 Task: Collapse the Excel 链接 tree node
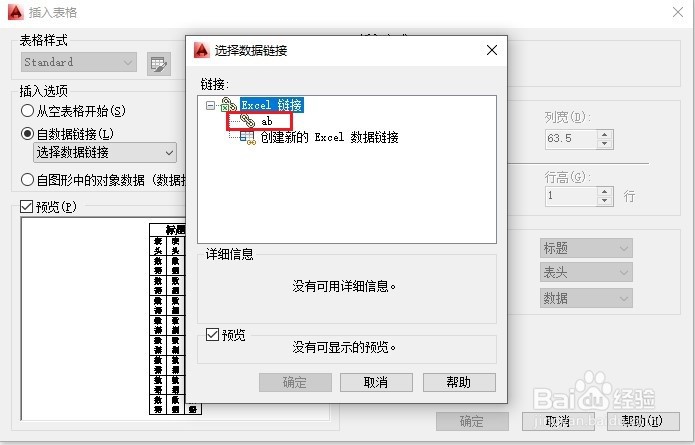point(211,105)
